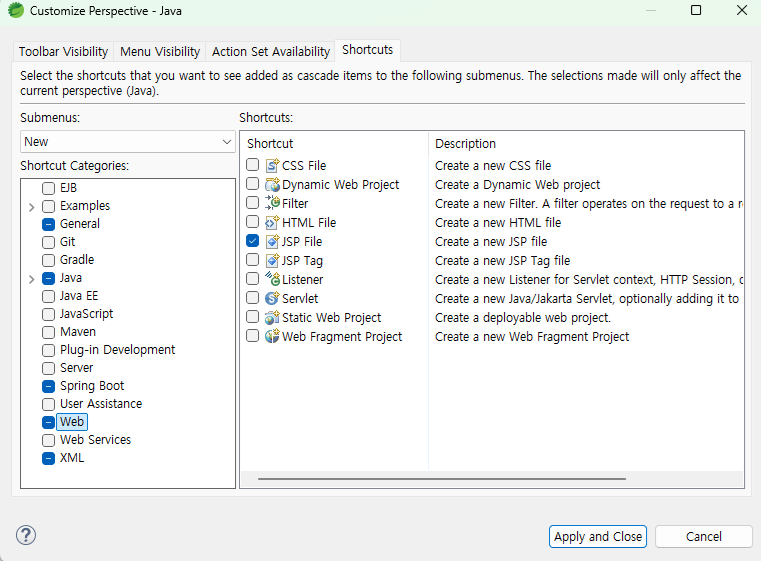
Task: Maximize the Customize Perspective window
Action: point(696,10)
